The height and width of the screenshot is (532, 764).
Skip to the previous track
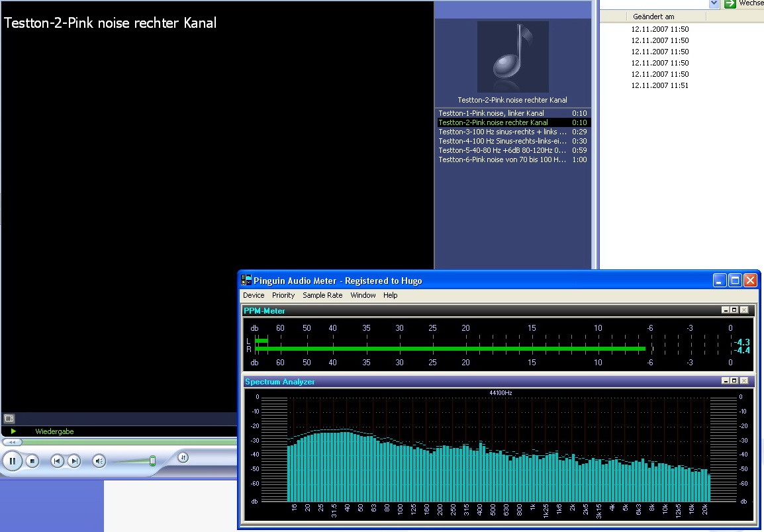pyautogui.click(x=57, y=461)
